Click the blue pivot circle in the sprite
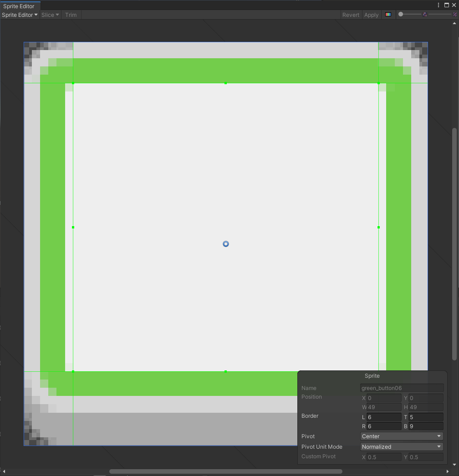 pyautogui.click(x=226, y=244)
